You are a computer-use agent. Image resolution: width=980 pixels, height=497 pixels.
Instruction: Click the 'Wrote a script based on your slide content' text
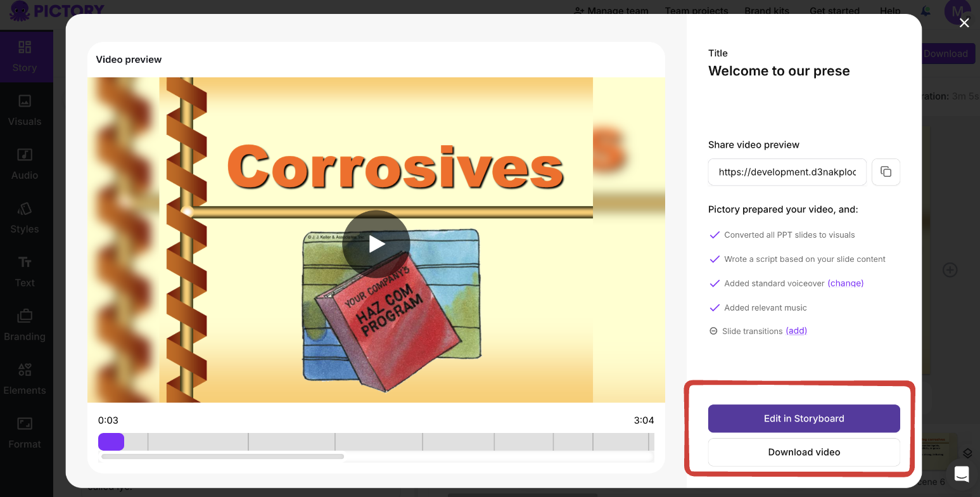pos(805,259)
